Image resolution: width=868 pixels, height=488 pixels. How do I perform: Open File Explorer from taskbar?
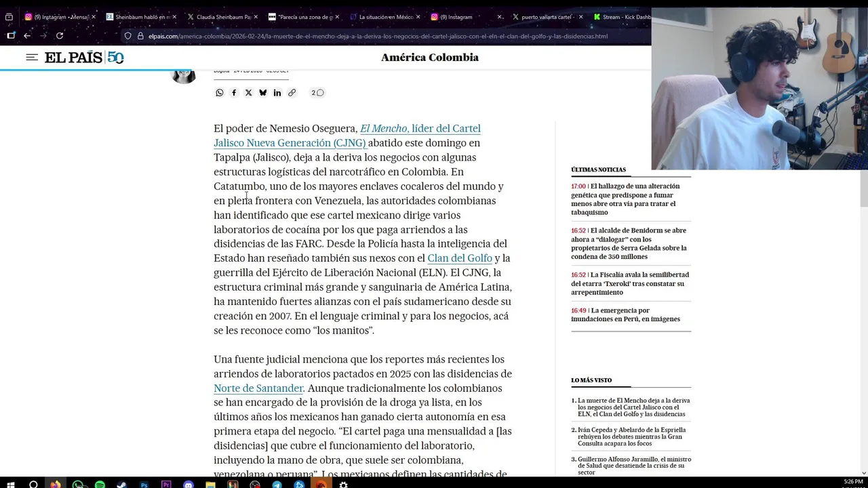click(x=210, y=485)
